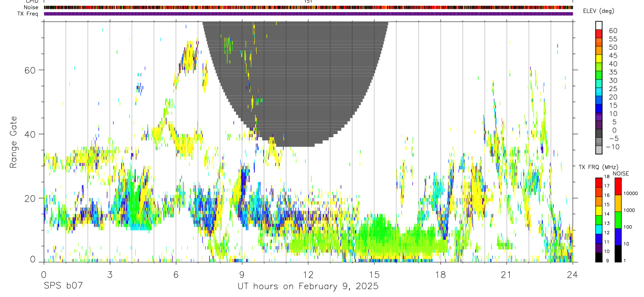
Task: Click the Range Gate axis tick '60'
Action: pyautogui.click(x=30, y=70)
